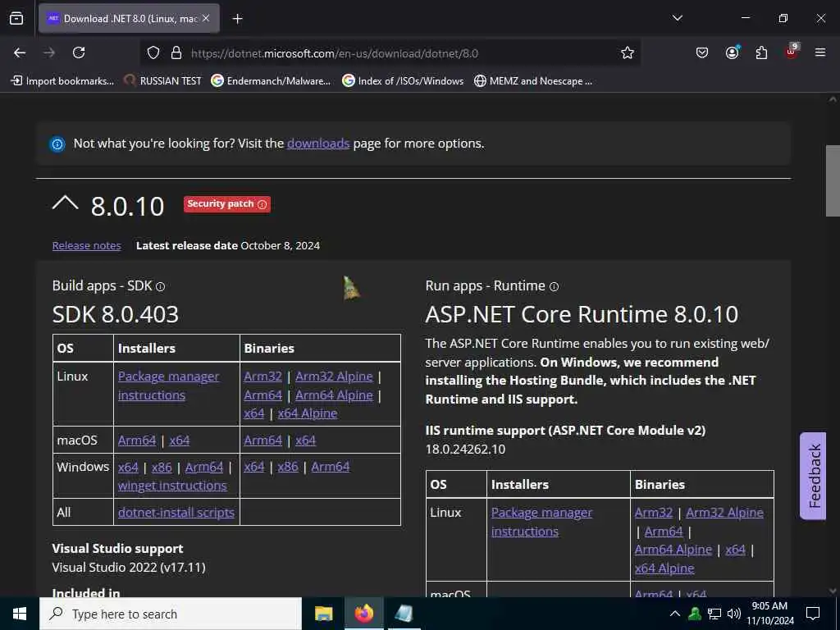
Task: Click the Firefox taskbar icon
Action: (363, 614)
